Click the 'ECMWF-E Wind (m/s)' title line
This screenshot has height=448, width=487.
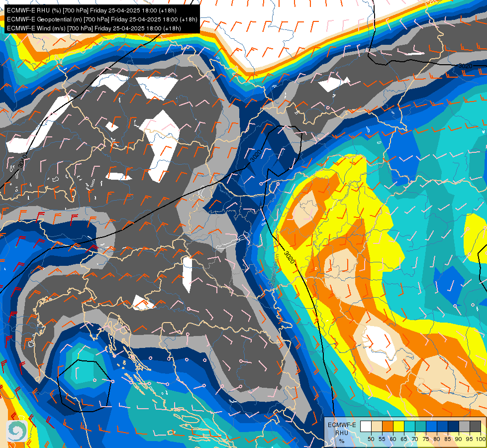click(x=94, y=28)
